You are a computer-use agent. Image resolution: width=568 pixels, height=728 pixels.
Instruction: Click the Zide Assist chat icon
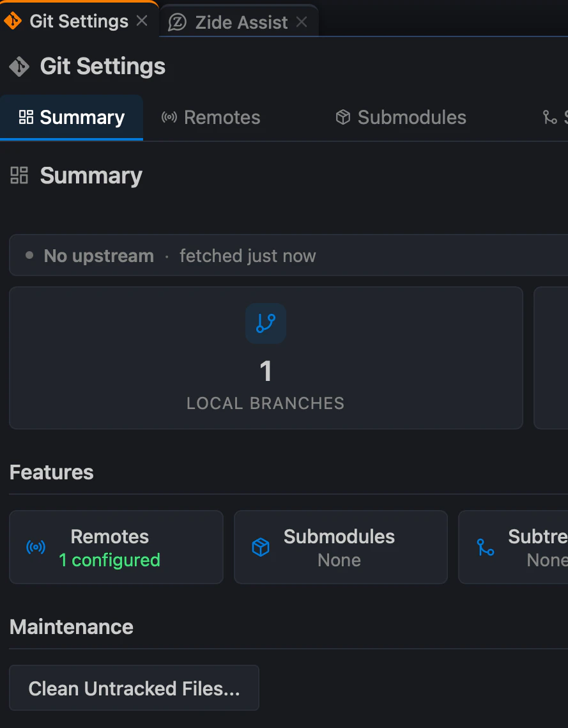click(177, 22)
